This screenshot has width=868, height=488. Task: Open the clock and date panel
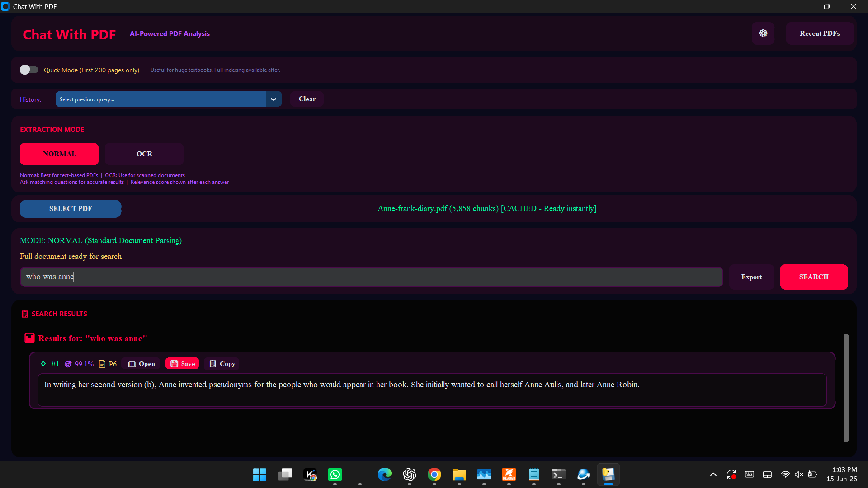(x=842, y=474)
